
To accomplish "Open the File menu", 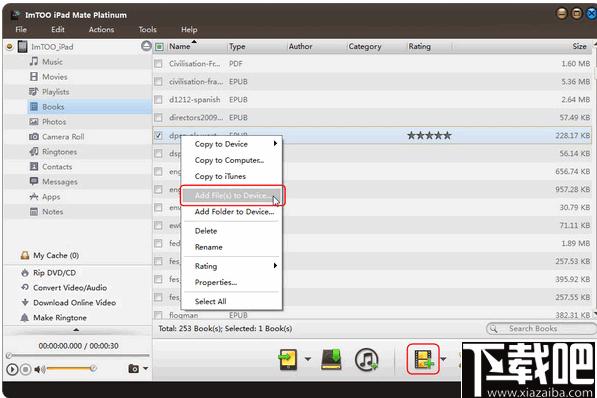I will point(21,29).
